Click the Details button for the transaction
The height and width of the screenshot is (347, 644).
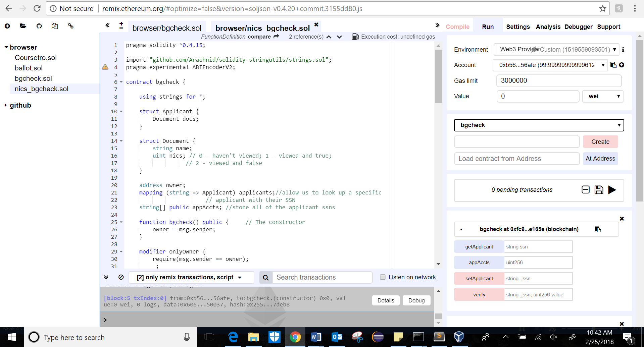386,300
